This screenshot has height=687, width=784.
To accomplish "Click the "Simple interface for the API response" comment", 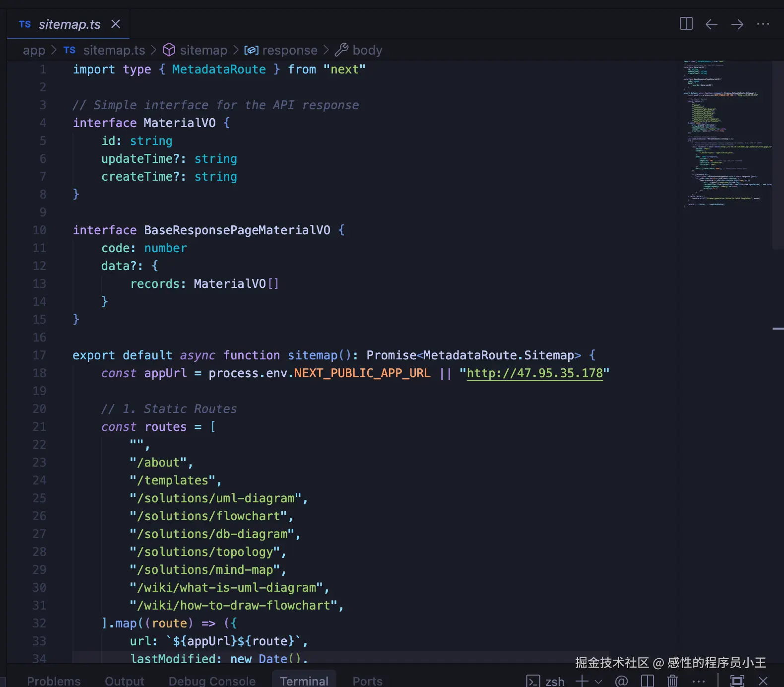I will (215, 105).
